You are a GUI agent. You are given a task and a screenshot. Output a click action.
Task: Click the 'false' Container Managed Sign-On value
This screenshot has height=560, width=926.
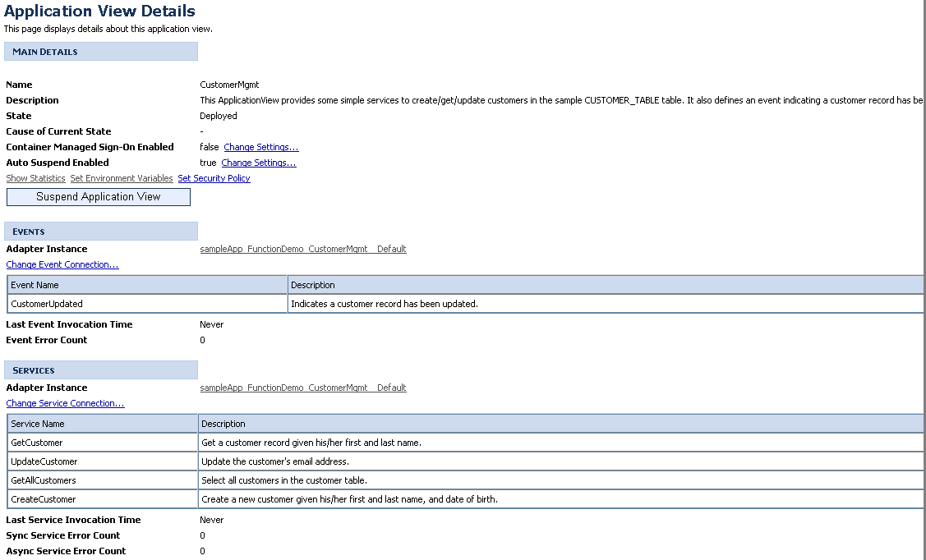pos(209,147)
